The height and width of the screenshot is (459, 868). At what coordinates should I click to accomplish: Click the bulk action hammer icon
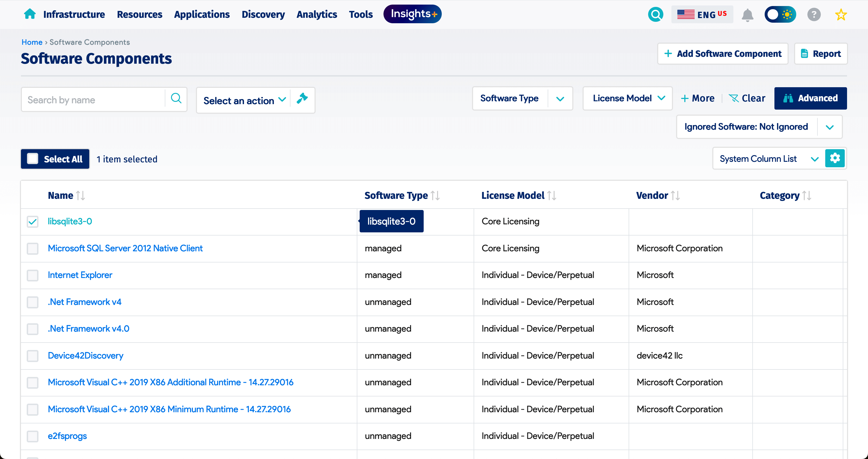[302, 99]
